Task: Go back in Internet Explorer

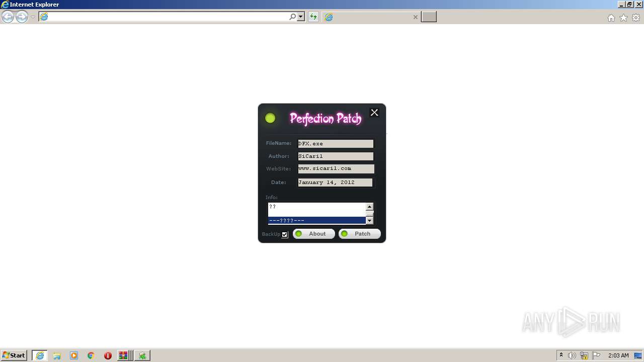Action: click(x=8, y=17)
